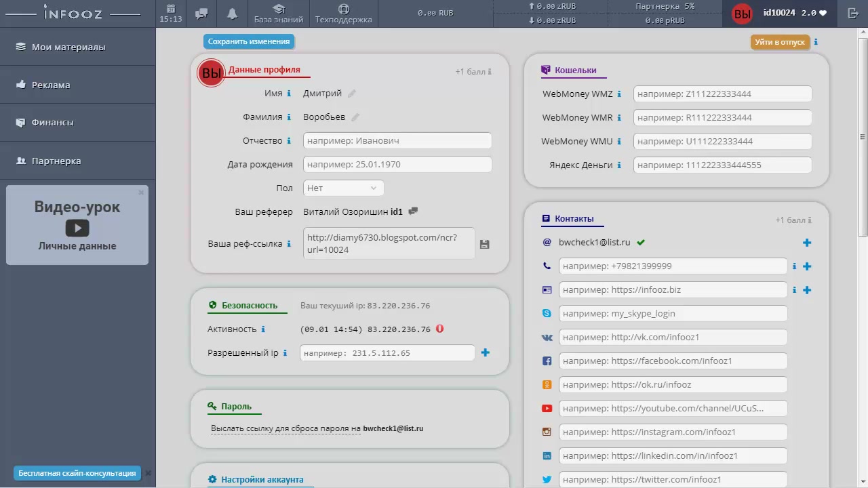Open the Пол dropdown
Screen dimensions: 868x488
(343, 188)
